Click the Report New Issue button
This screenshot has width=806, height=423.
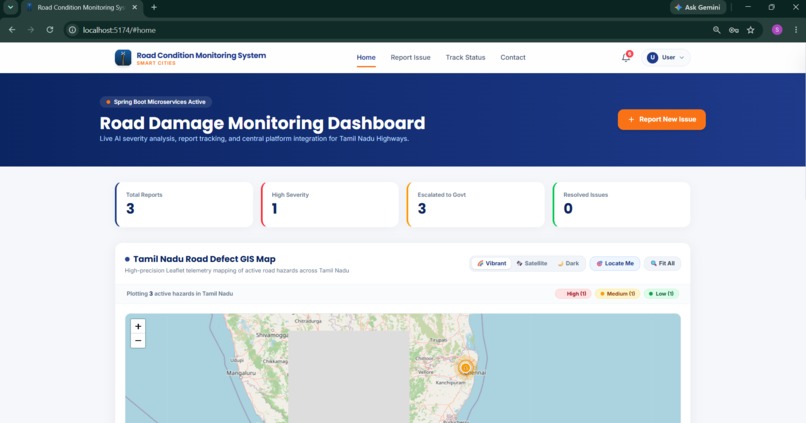point(662,119)
